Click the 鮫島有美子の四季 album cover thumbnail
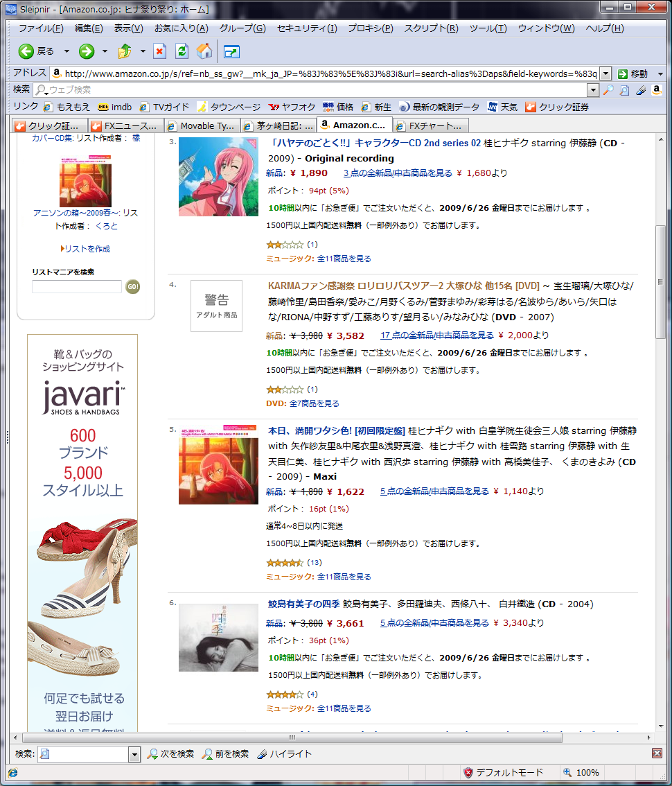This screenshot has width=672, height=786. [218, 638]
